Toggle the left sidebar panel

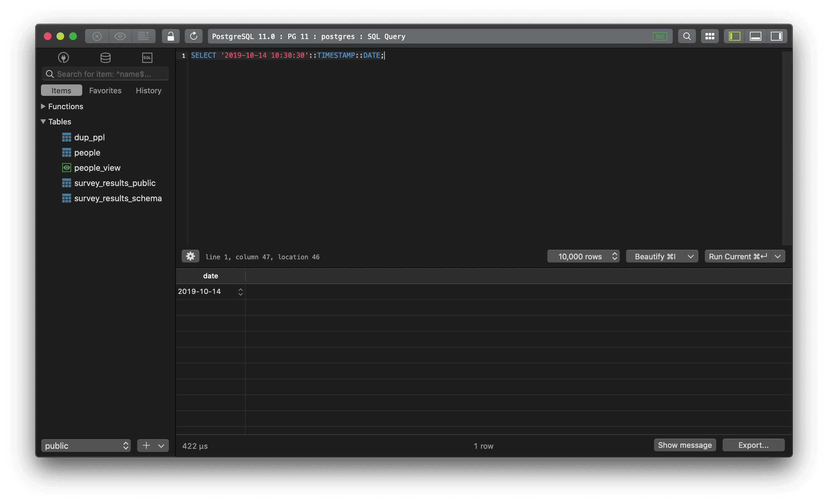click(x=735, y=36)
